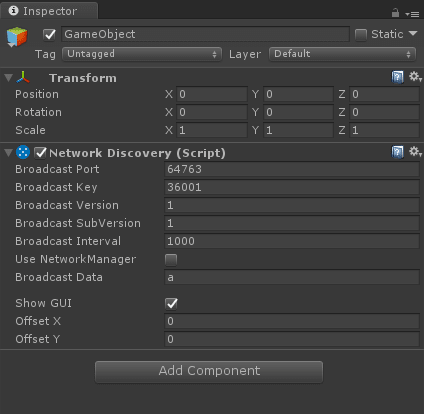Image resolution: width=424 pixels, height=414 pixels.
Task: Click the Offset X field
Action: [292, 321]
